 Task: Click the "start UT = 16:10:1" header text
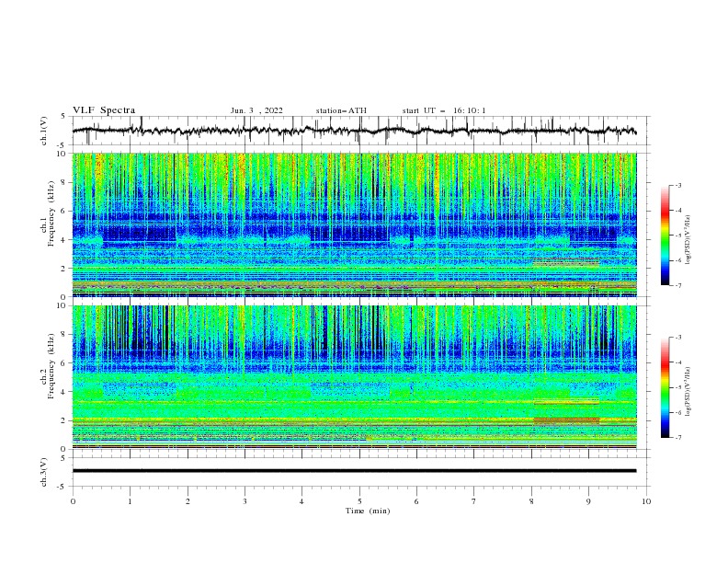[444, 110]
